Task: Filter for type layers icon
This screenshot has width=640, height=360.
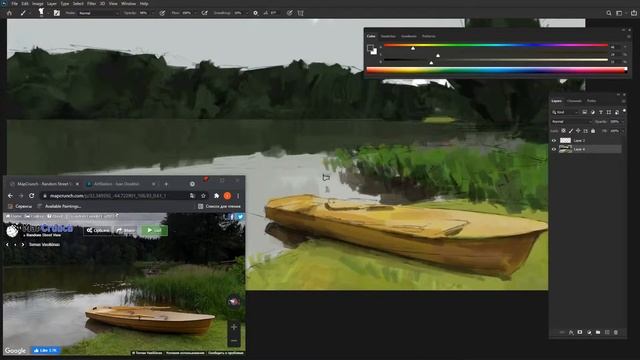Action: (601, 112)
